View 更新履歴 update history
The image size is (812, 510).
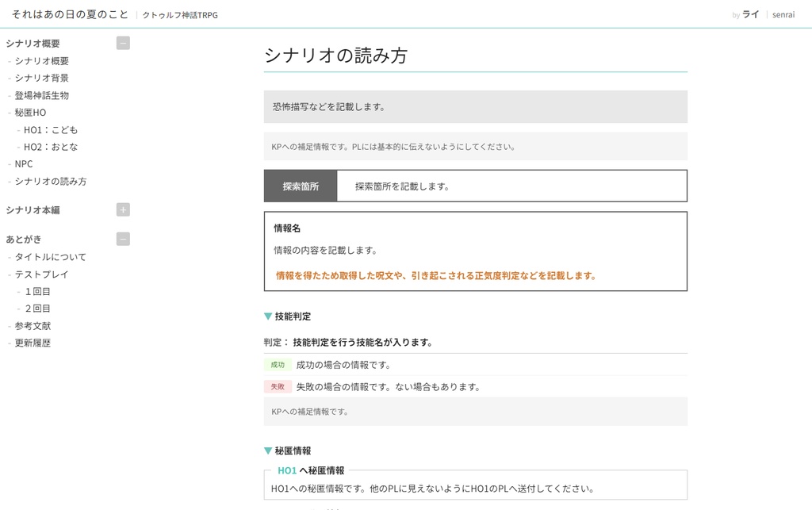point(33,343)
